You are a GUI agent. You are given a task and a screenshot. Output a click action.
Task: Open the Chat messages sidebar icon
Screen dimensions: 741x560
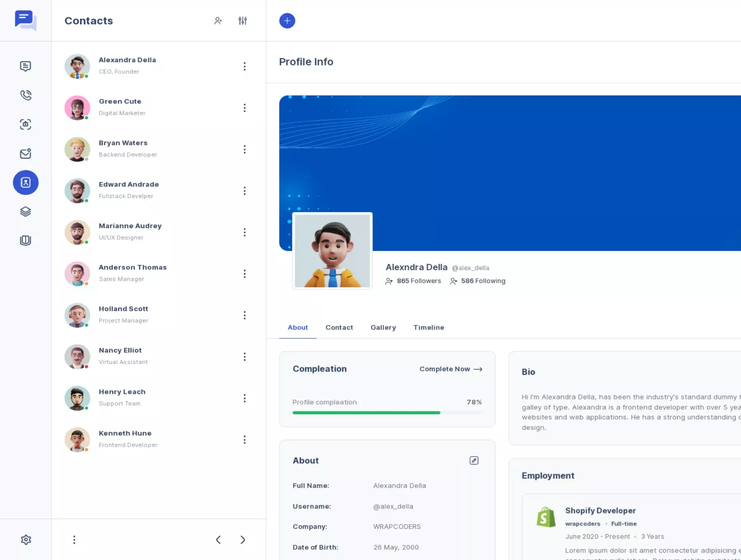pyautogui.click(x=26, y=66)
